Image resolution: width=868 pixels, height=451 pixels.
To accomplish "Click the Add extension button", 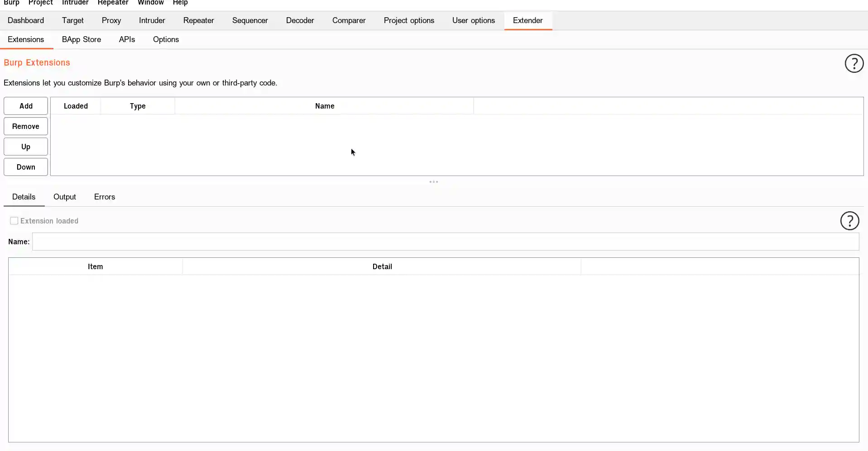I will pos(26,106).
